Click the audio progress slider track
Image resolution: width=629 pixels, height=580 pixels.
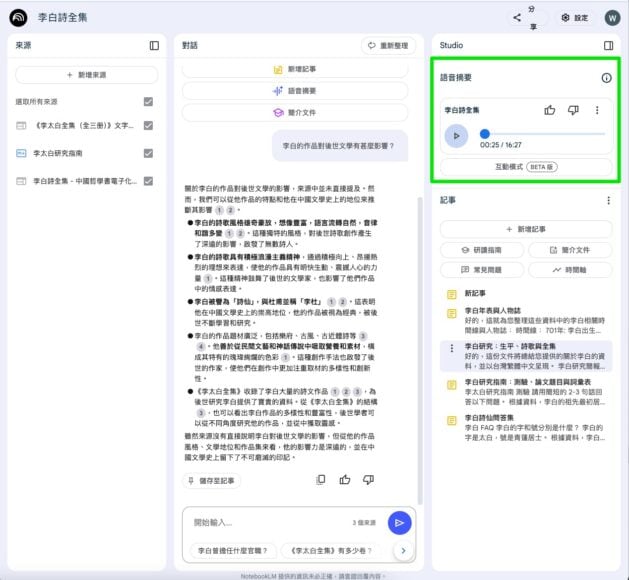pos(544,134)
